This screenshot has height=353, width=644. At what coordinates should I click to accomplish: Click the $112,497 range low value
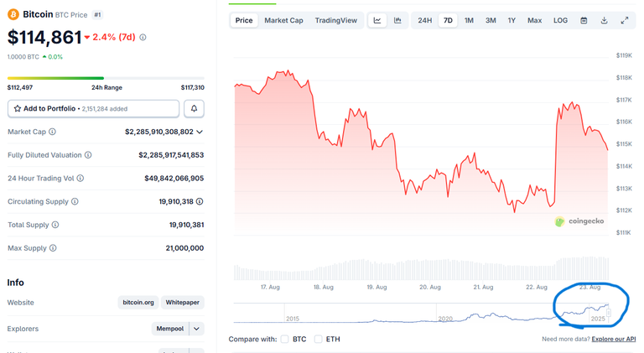tap(20, 87)
